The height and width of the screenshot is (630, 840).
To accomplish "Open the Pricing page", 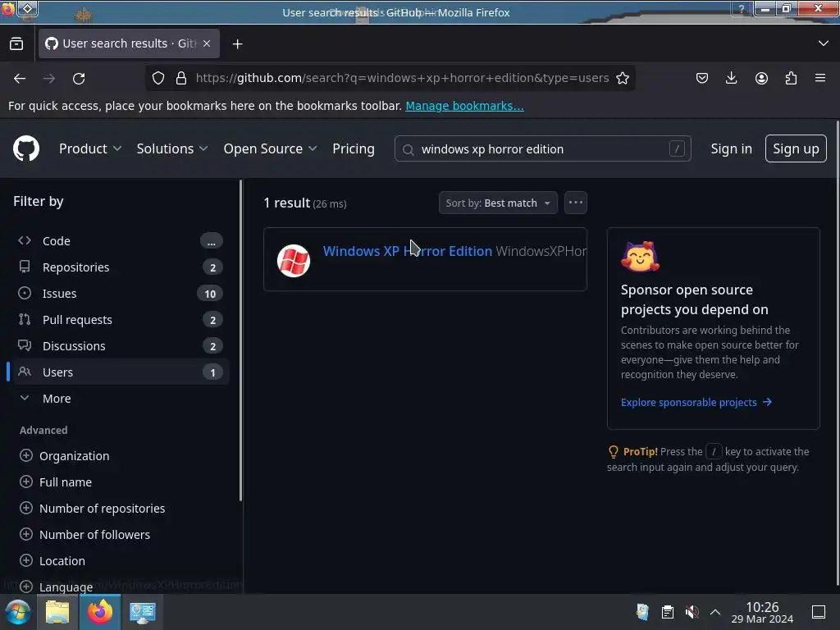I will [354, 149].
